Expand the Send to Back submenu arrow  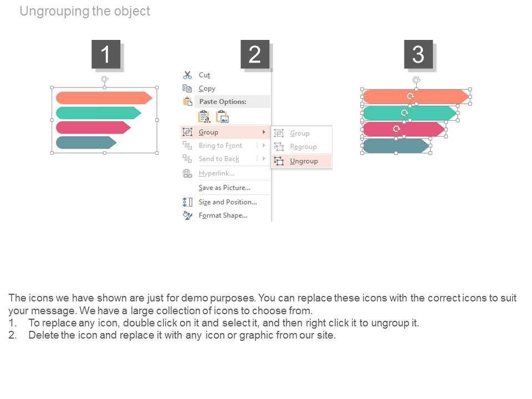pyautogui.click(x=264, y=158)
